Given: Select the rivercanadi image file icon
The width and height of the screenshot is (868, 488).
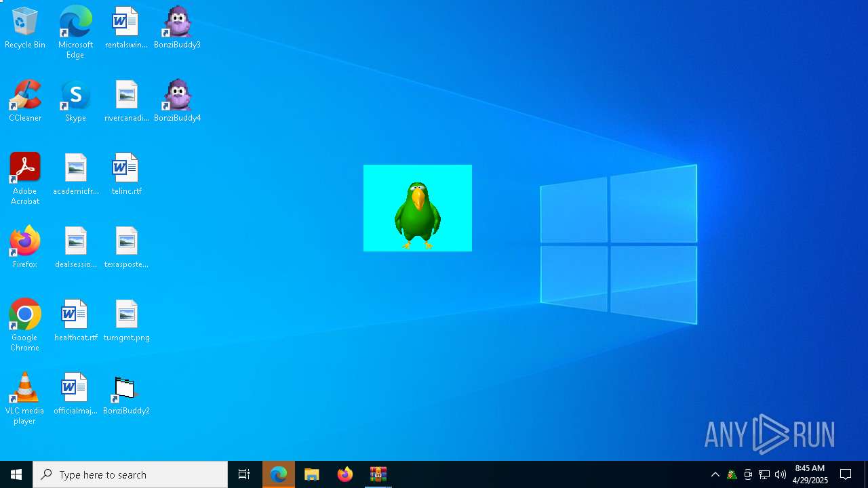Looking at the screenshot, I should (126, 101).
